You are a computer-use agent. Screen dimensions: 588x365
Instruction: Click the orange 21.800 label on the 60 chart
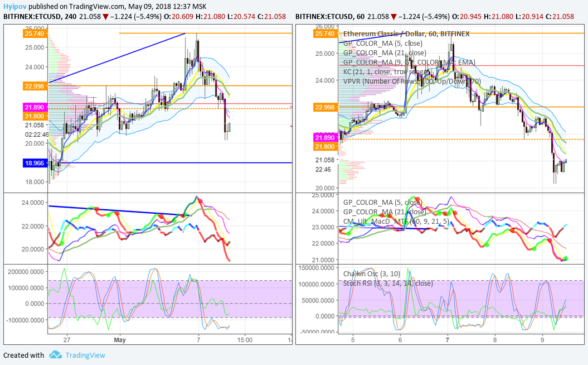click(325, 146)
